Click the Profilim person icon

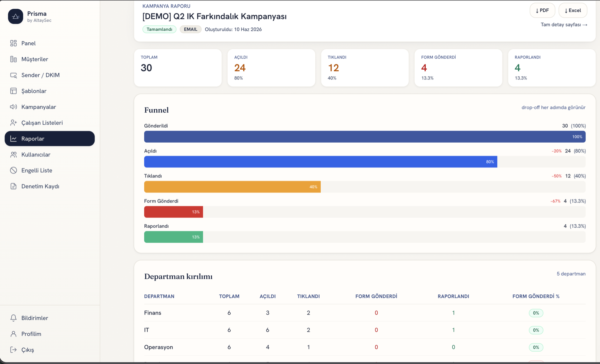(13, 334)
